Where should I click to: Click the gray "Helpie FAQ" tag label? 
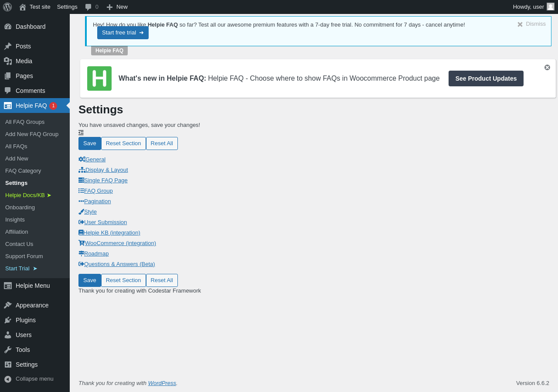[109, 51]
